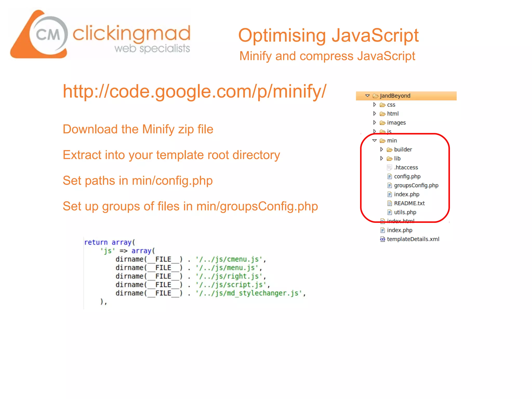
Task: Select the groupsConfig.php file name
Action: point(416,185)
